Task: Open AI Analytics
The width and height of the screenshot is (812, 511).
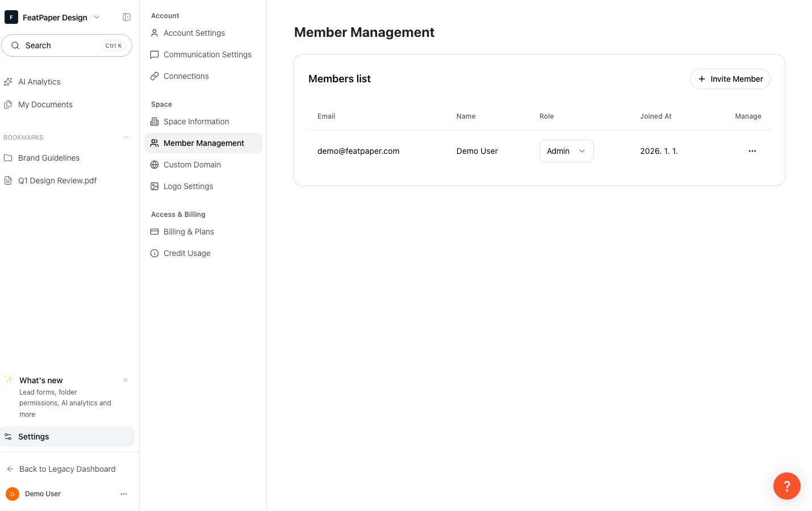Action: pyautogui.click(x=39, y=82)
